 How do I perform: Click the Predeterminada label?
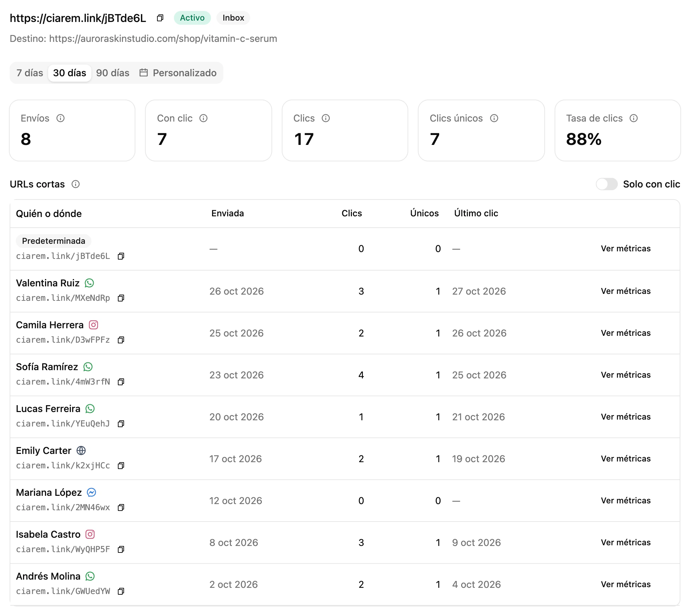tap(54, 241)
